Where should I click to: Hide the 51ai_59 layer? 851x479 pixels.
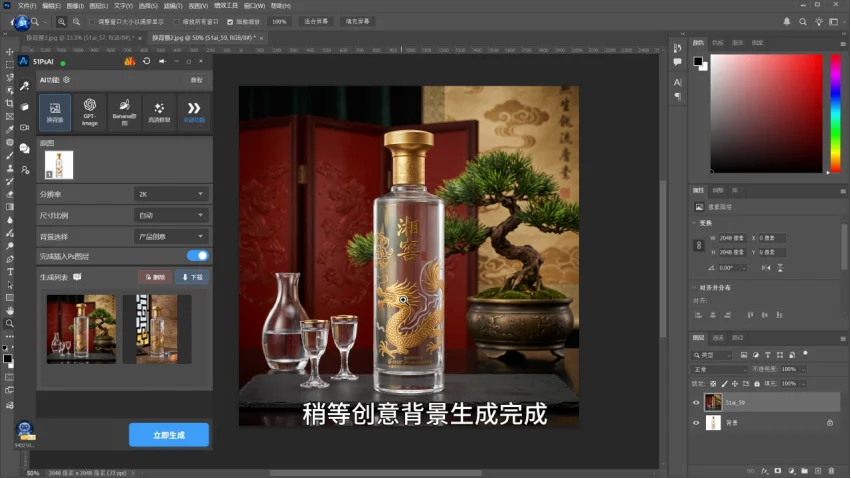696,403
